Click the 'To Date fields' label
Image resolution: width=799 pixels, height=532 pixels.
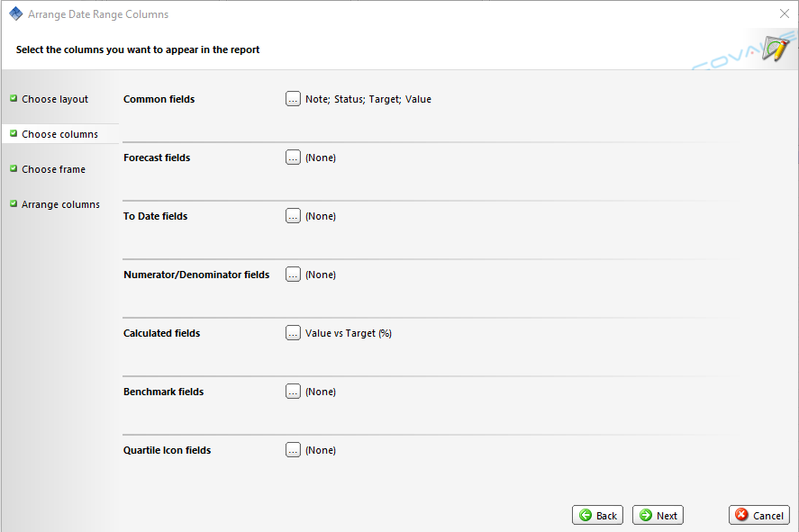pyautogui.click(x=156, y=216)
